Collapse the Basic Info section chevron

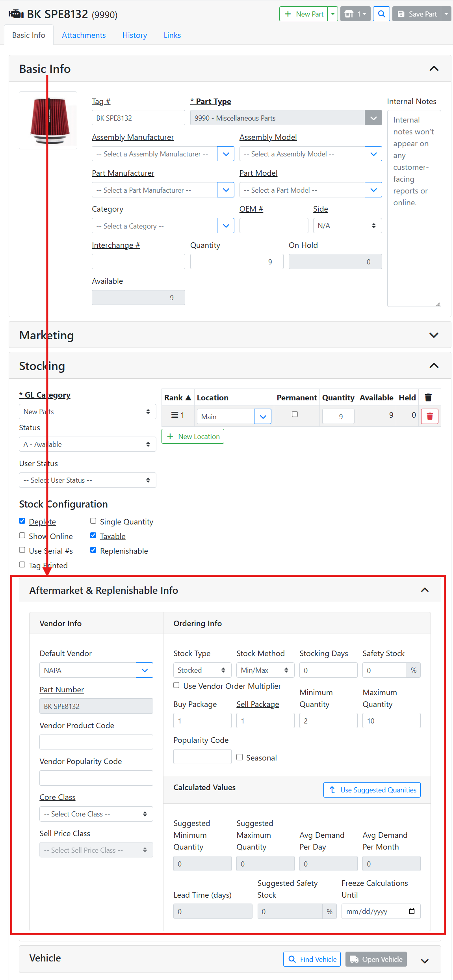click(x=434, y=69)
